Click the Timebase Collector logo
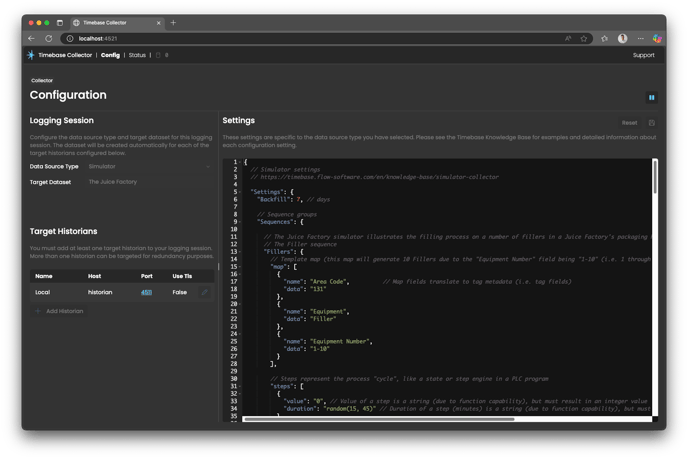 pos(31,55)
